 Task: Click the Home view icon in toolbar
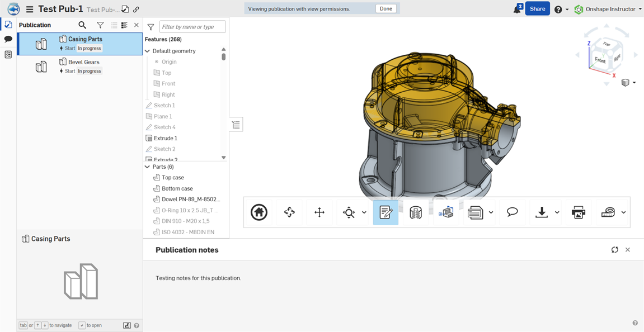[259, 212]
